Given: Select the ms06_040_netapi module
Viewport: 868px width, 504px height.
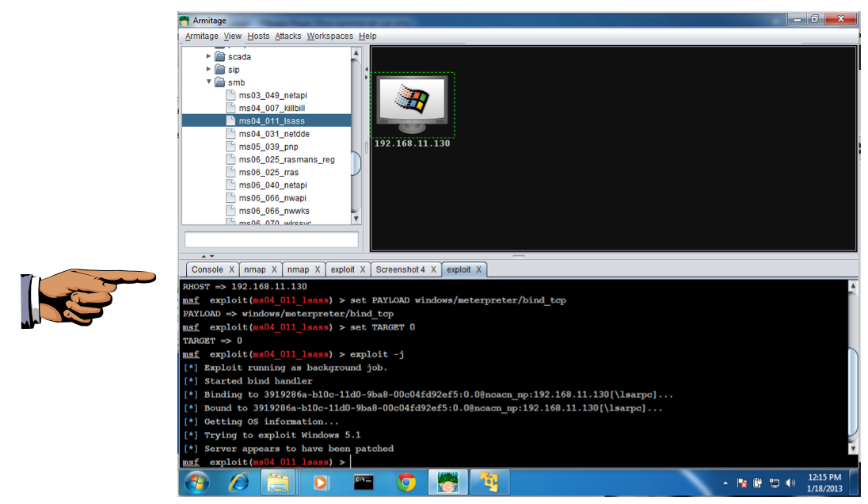Looking at the screenshot, I should click(273, 185).
